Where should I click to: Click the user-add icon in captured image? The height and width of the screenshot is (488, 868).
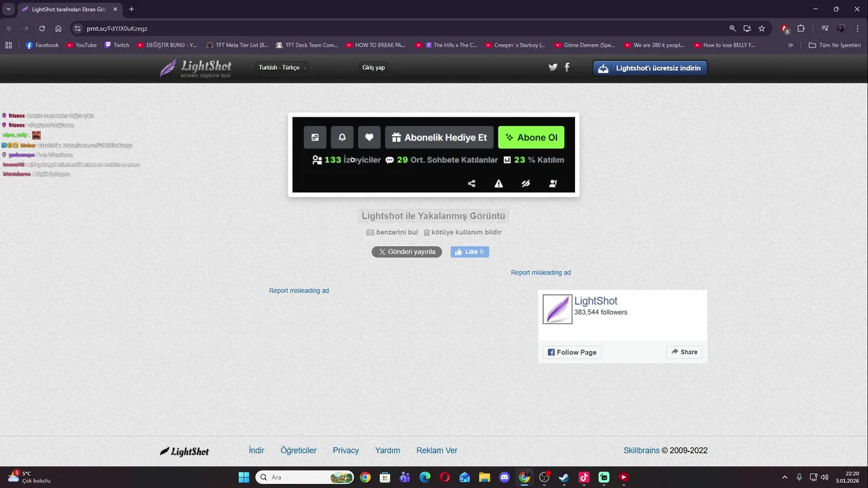pyautogui.click(x=553, y=183)
